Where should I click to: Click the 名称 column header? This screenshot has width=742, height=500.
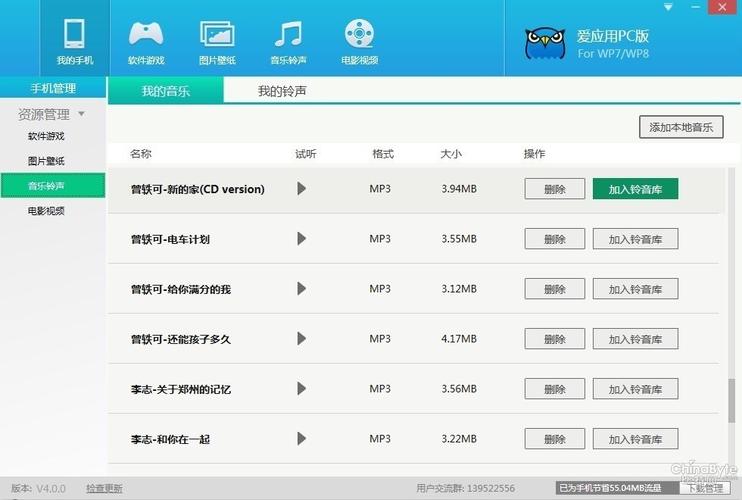(141, 154)
